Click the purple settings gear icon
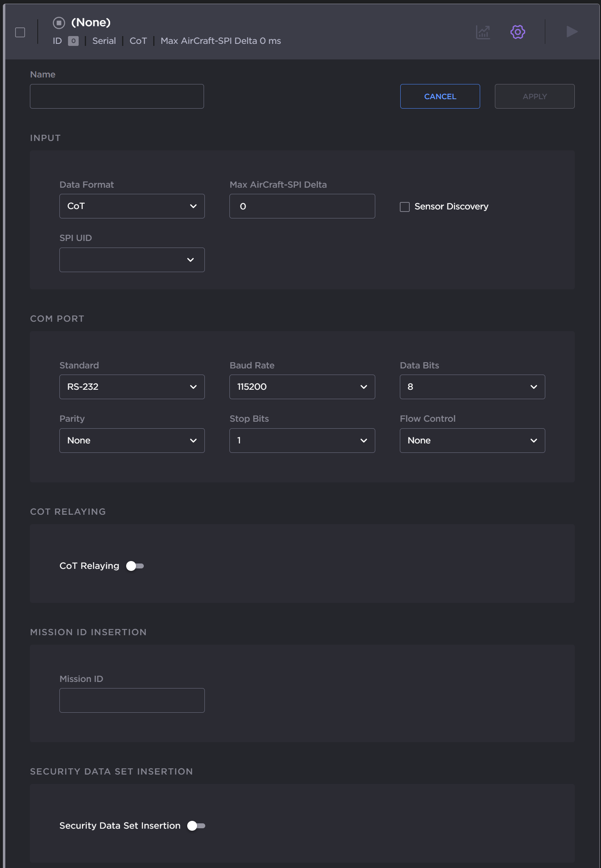Image resolution: width=601 pixels, height=868 pixels. coord(517,32)
